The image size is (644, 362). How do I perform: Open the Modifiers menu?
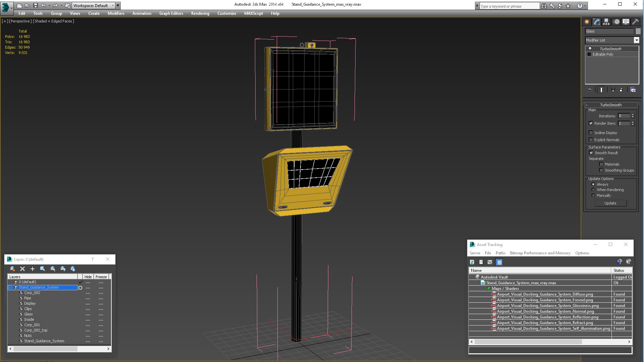[x=116, y=13]
